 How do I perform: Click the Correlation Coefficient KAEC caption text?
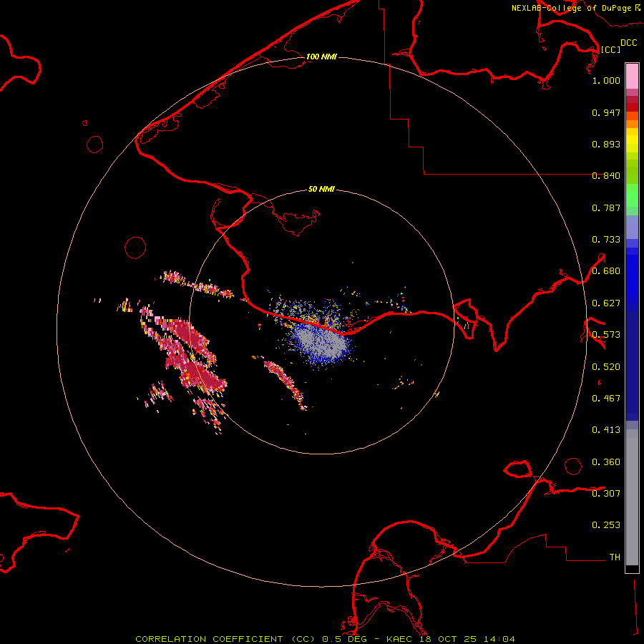tap(325, 639)
